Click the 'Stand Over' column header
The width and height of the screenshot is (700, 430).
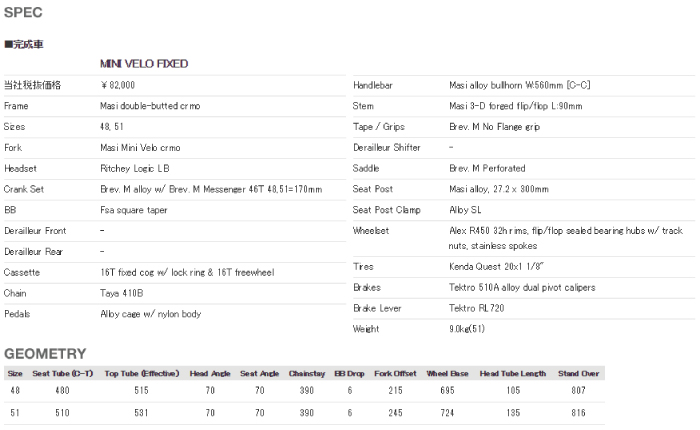click(579, 374)
